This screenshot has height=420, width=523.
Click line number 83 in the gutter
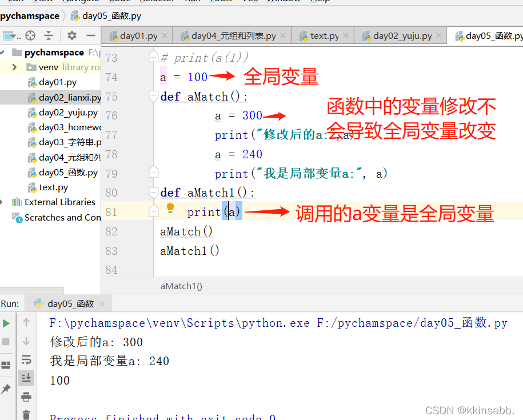[111, 250]
